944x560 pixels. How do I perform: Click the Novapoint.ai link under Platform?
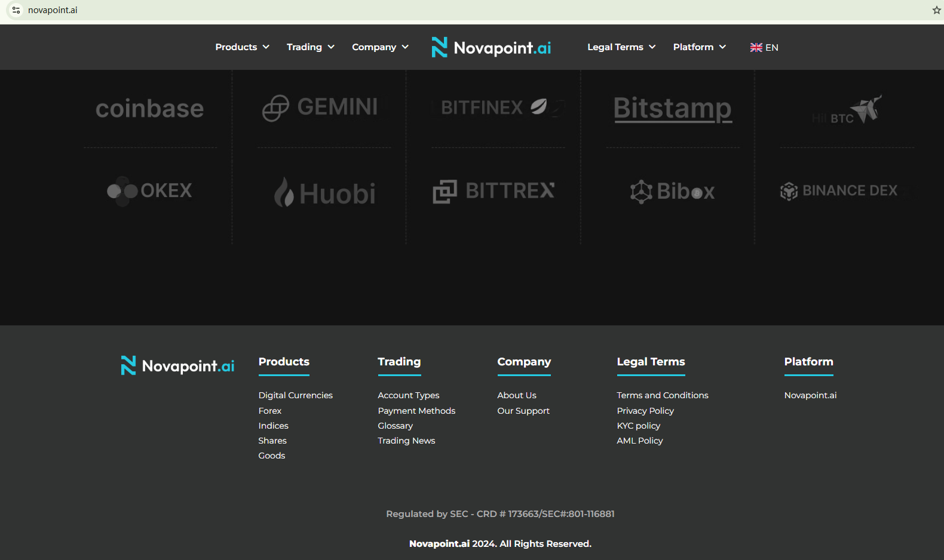[x=811, y=395]
